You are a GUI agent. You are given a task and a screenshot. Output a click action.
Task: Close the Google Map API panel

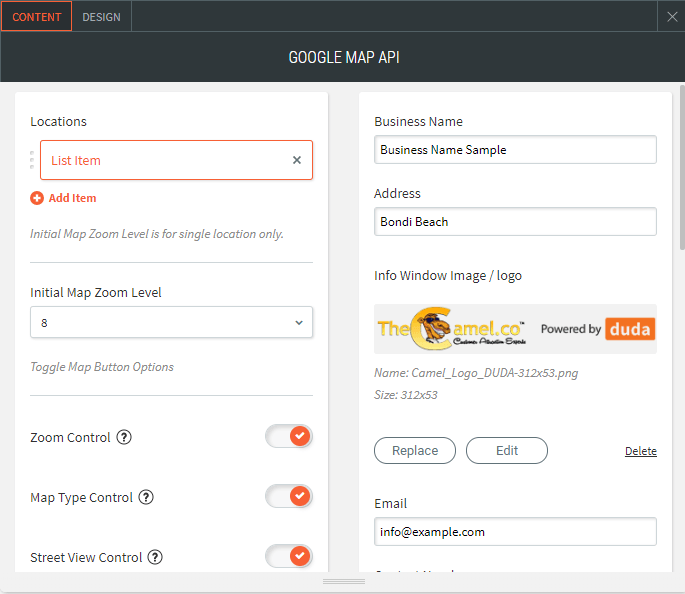(x=672, y=17)
